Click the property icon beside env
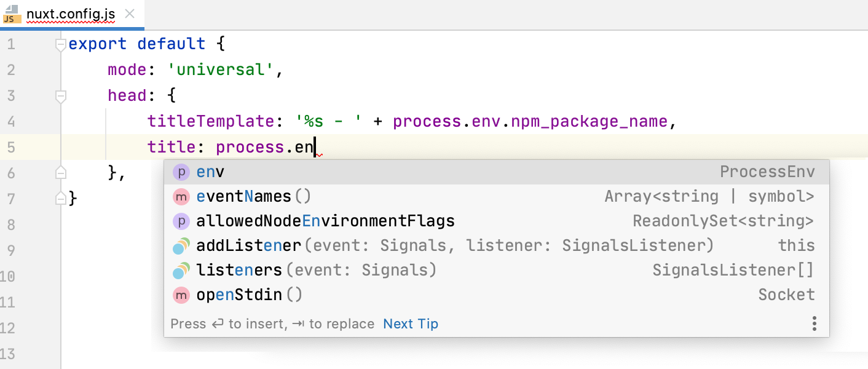868x369 pixels. [181, 172]
